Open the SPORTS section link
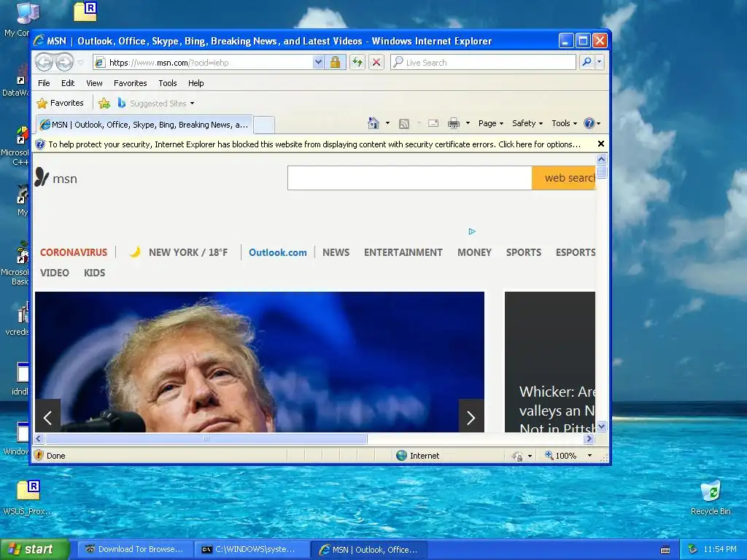This screenshot has width=747, height=560. pos(524,252)
